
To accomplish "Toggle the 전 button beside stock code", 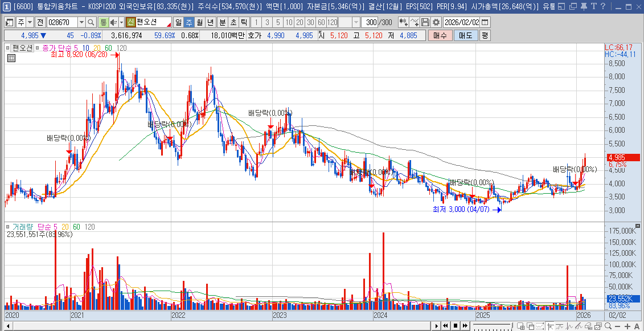I will pos(40,22).
